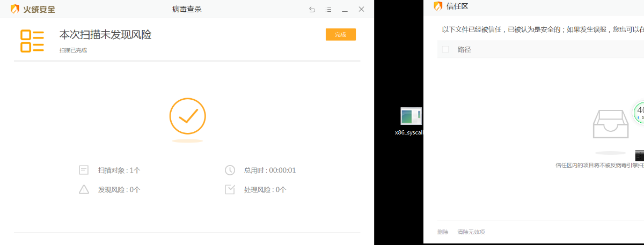Click the back arrow icon in title bar
This screenshot has height=245, width=644.
point(312,10)
